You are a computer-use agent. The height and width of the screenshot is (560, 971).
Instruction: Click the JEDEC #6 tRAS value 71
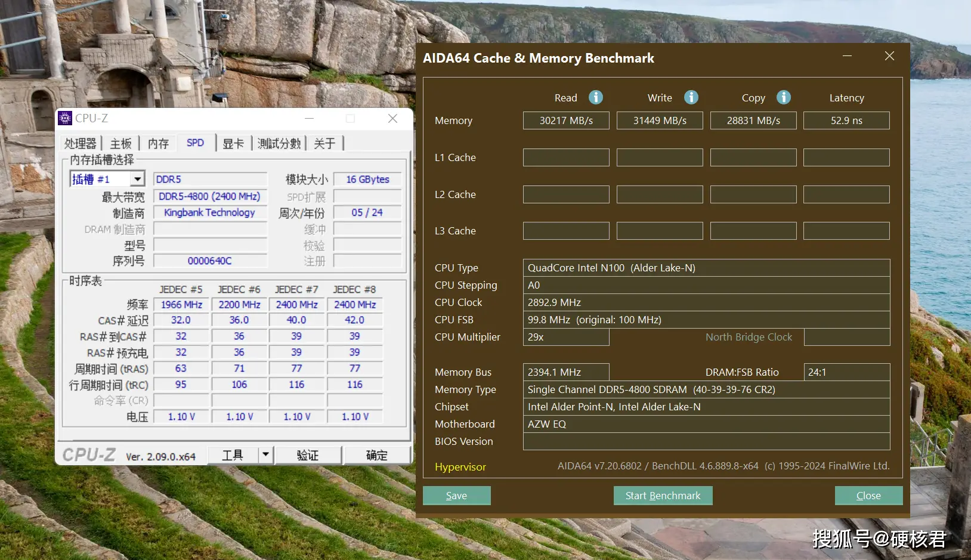point(239,368)
